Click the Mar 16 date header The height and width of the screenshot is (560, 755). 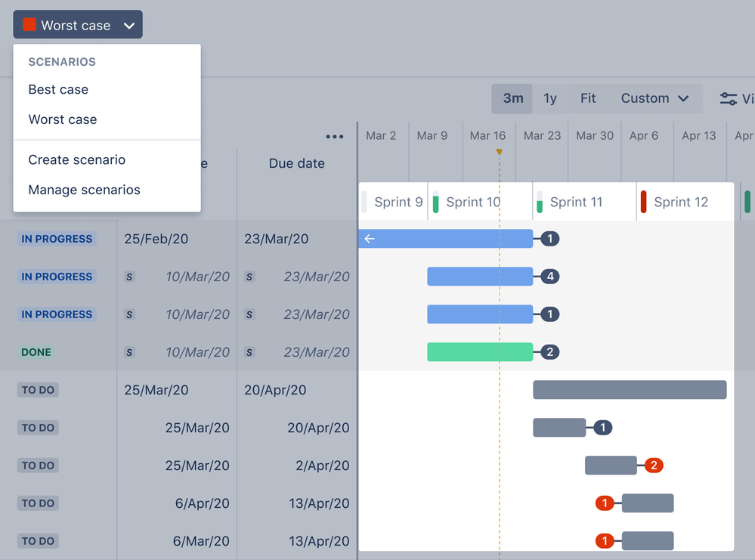[x=487, y=136]
